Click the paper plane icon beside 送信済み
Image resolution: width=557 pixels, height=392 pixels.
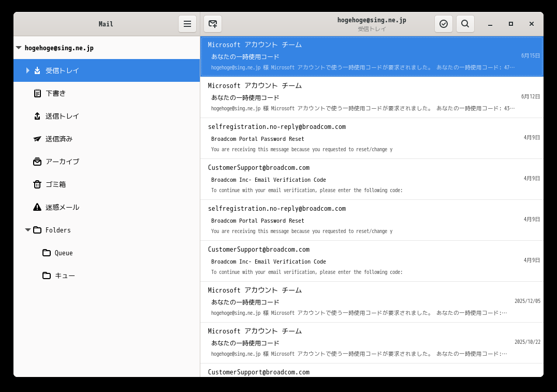click(x=37, y=139)
